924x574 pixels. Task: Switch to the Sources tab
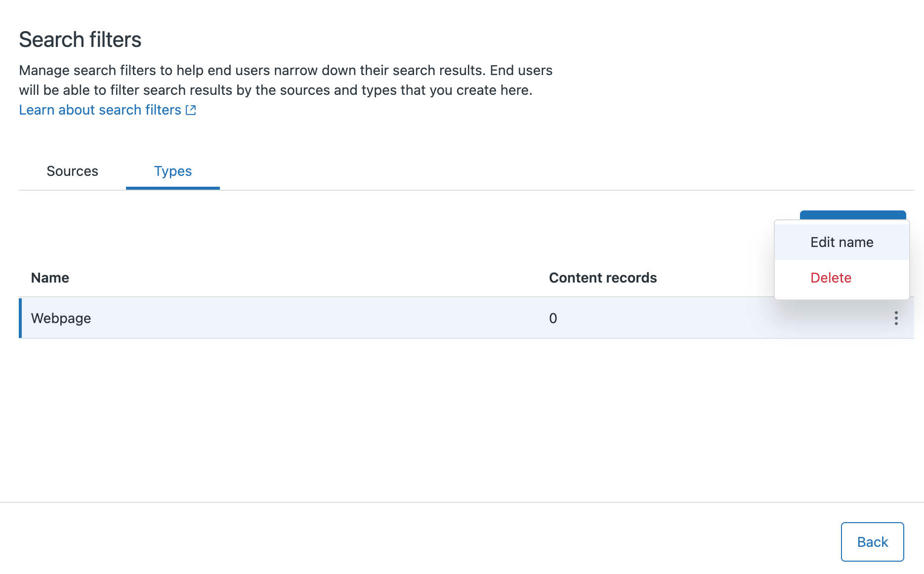pos(72,171)
